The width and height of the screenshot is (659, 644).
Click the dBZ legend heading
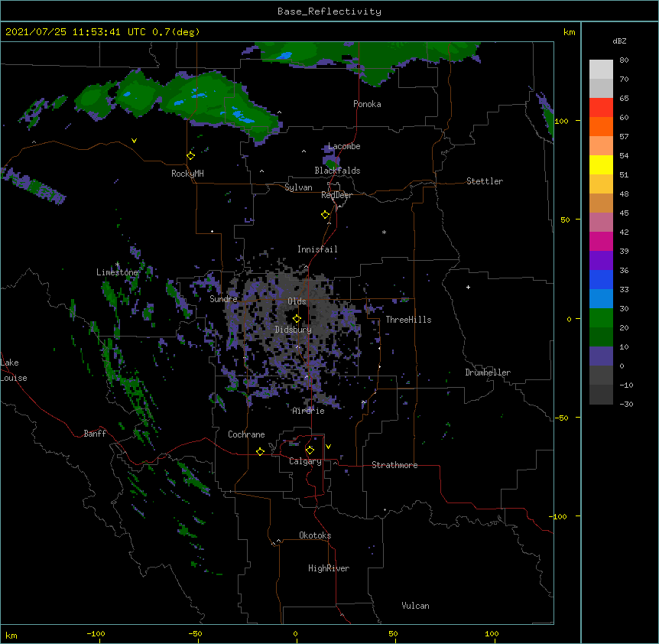(x=619, y=41)
